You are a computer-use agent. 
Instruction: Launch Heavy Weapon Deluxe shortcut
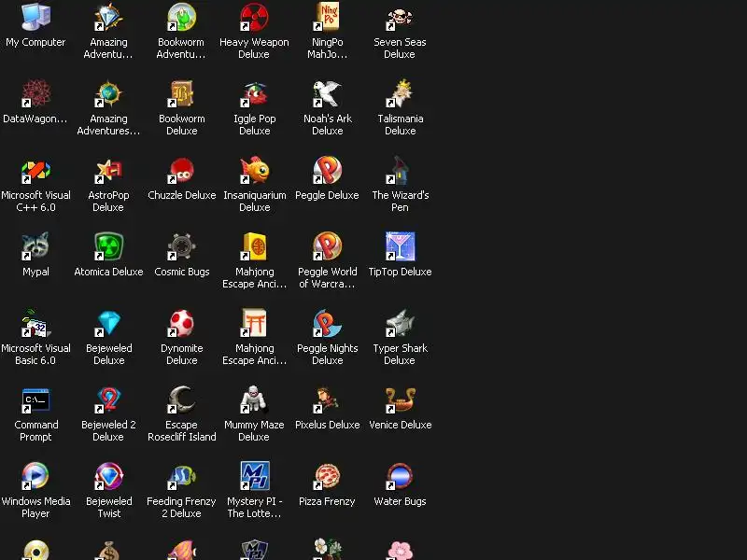tap(254, 17)
